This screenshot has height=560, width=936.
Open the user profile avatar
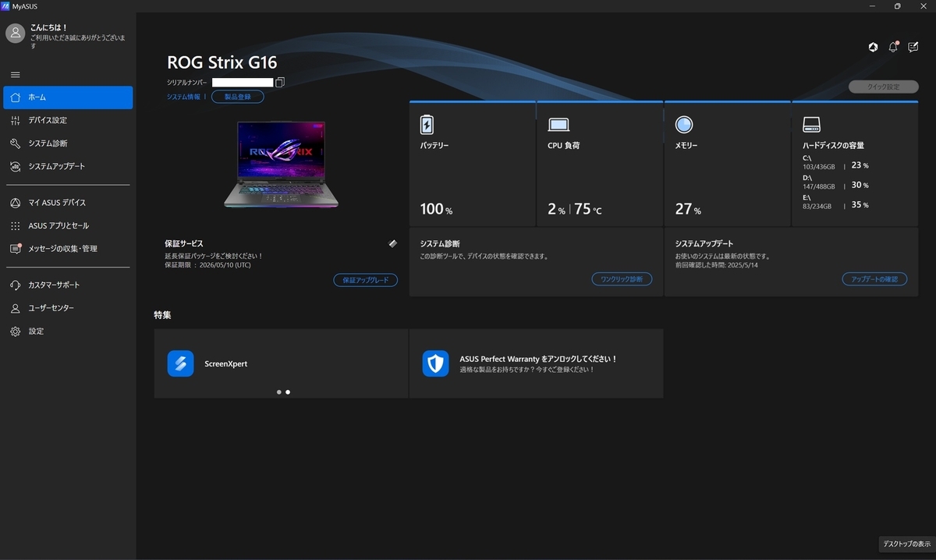tap(15, 33)
